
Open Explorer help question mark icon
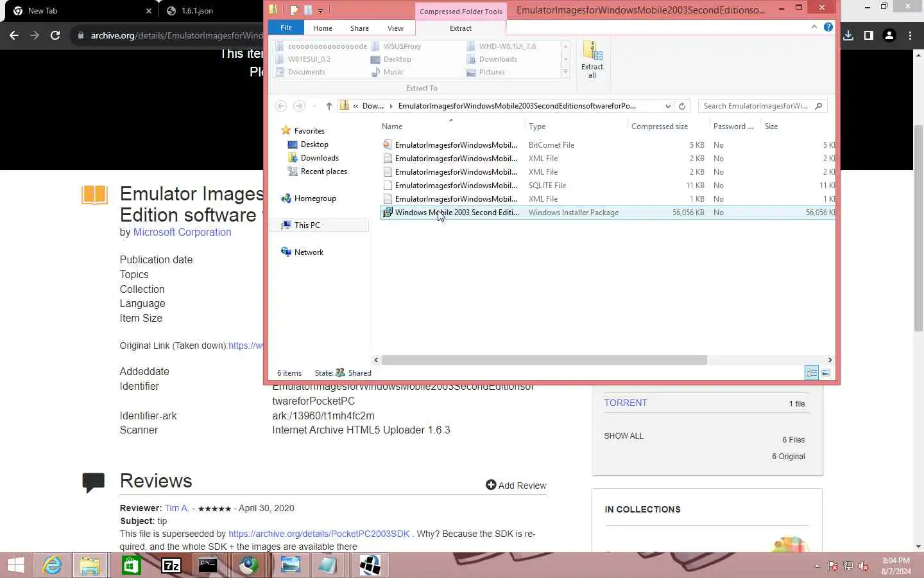pos(828,27)
